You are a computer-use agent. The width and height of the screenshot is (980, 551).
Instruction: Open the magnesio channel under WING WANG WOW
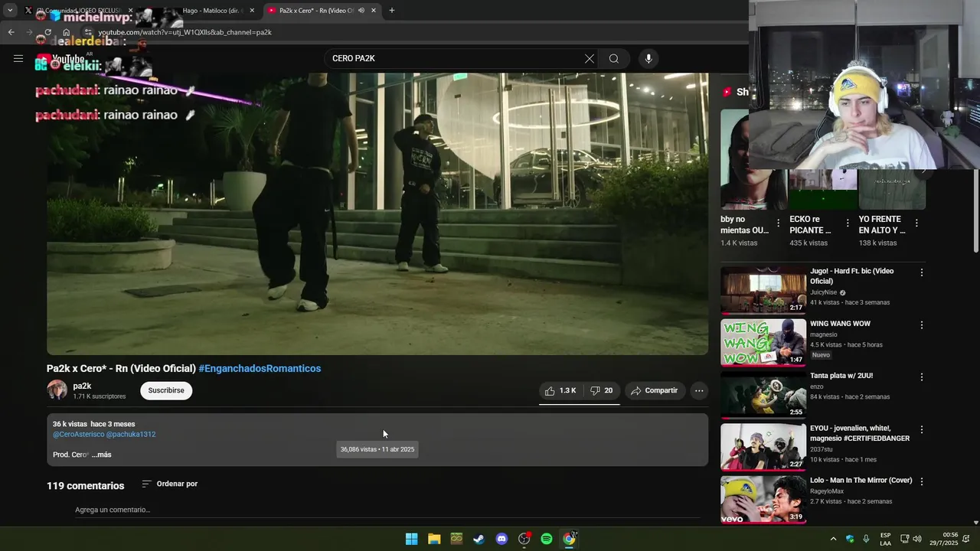(824, 334)
